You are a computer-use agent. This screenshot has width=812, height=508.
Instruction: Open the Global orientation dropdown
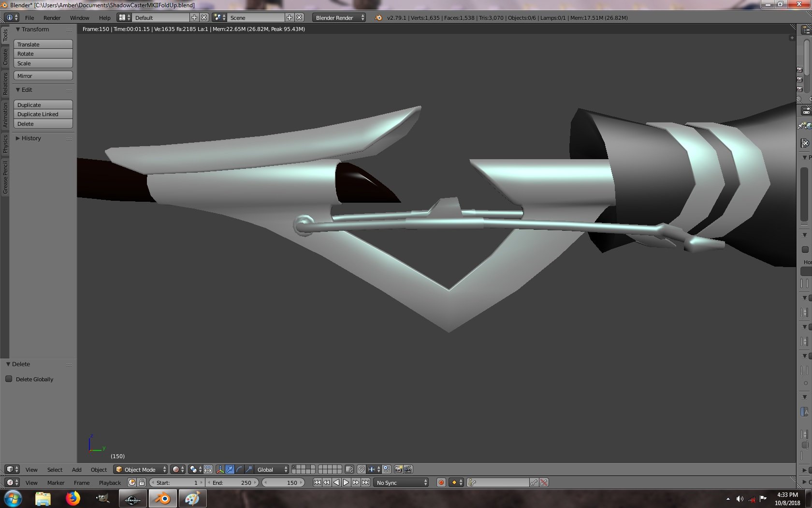click(x=272, y=469)
